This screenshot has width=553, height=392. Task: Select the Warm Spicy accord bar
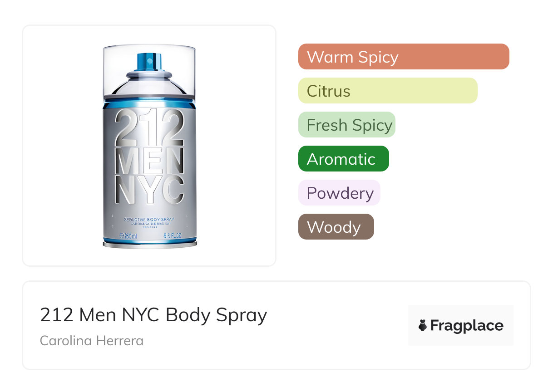[403, 57]
